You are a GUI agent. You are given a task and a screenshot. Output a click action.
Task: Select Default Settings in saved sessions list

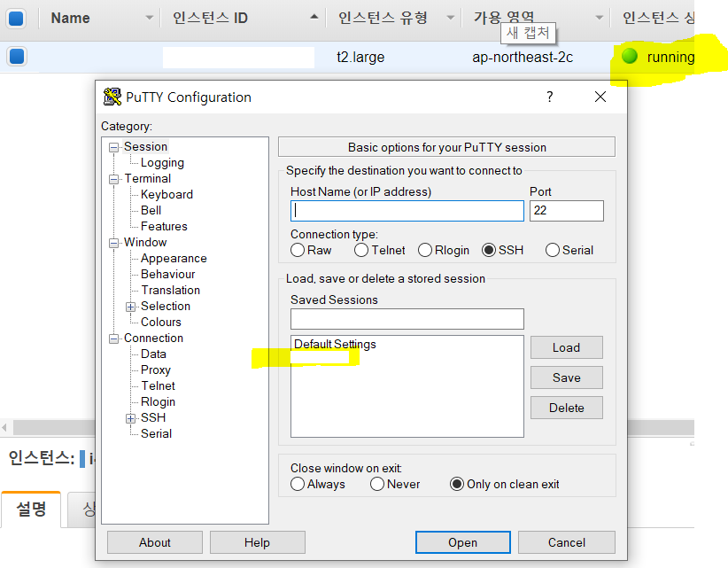point(335,344)
